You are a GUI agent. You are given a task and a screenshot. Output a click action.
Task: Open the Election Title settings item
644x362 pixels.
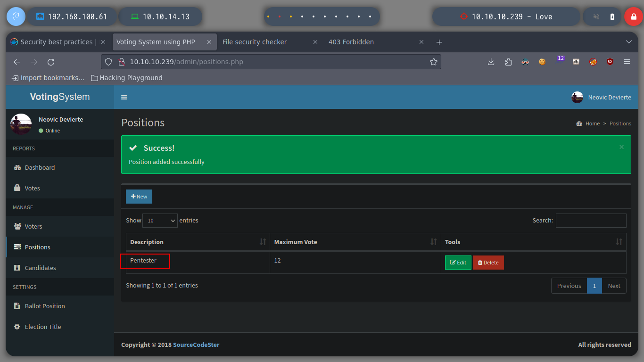point(60,327)
